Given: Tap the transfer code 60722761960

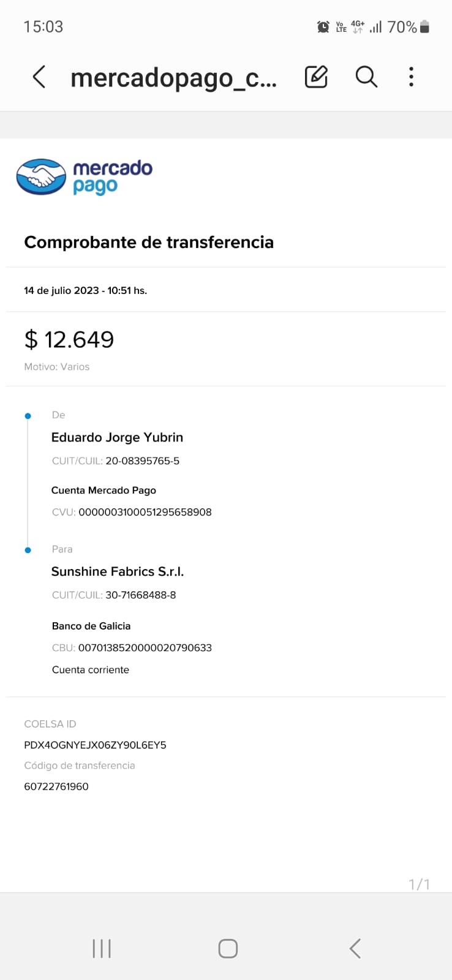Looking at the screenshot, I should tap(56, 786).
